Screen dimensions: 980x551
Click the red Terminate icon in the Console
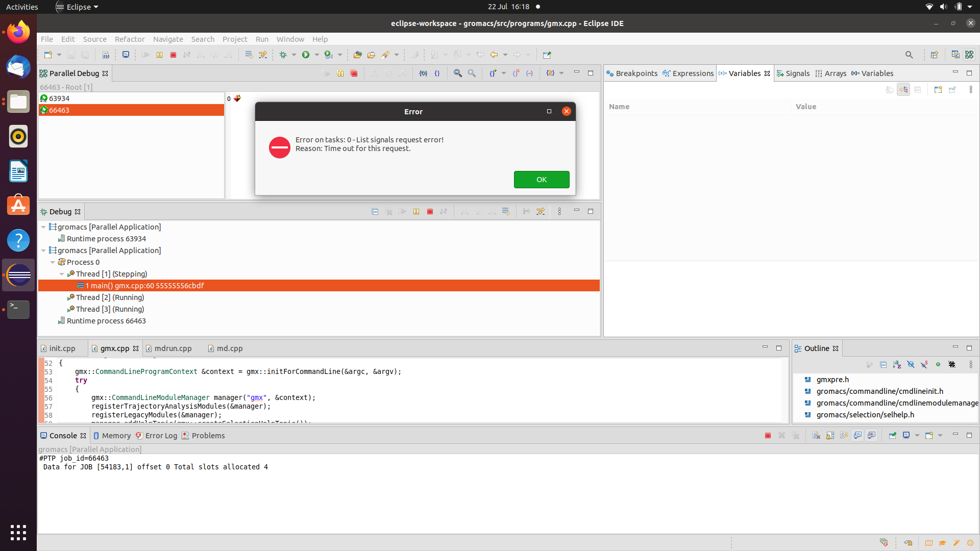[x=768, y=436]
